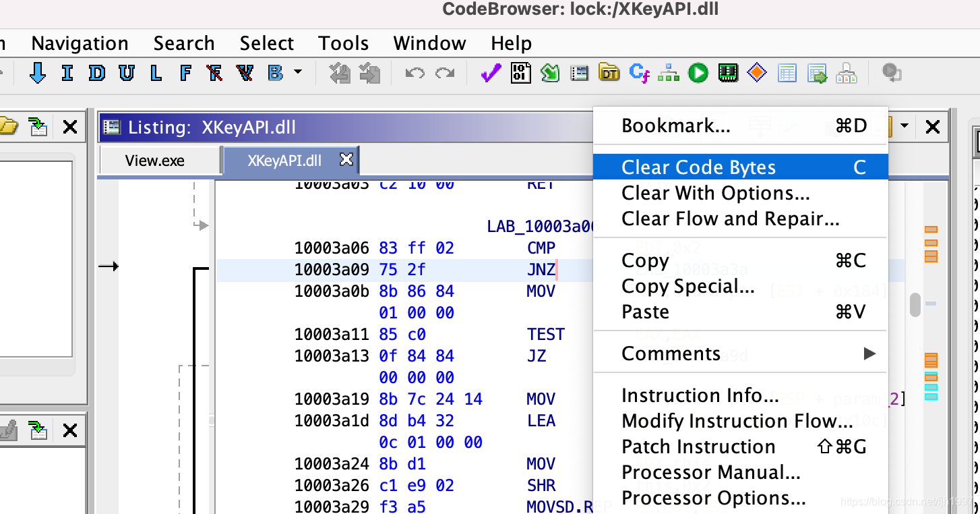980x514 pixels.
Task: Click the greyed symbol tree icon
Action: pyautogui.click(x=847, y=73)
